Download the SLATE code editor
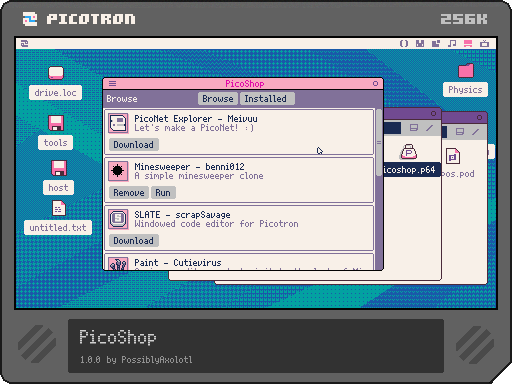512x384 pixels. (134, 241)
